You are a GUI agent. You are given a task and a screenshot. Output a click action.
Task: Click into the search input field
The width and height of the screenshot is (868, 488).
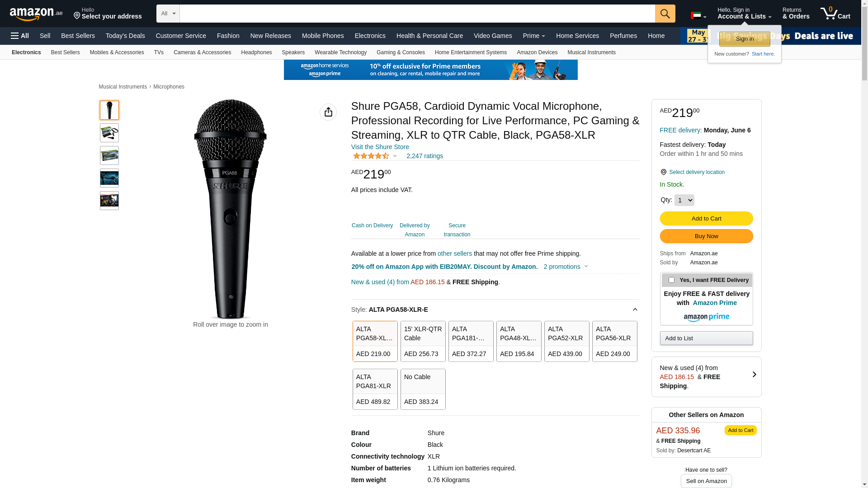(x=417, y=14)
